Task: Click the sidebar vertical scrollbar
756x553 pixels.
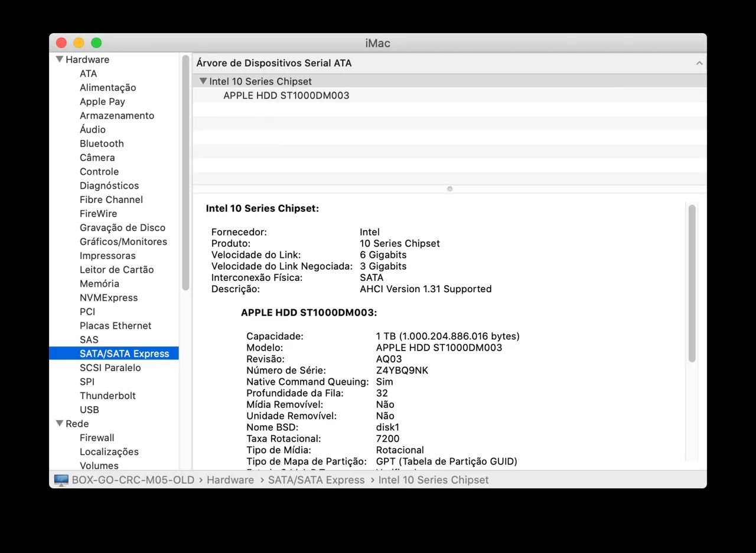Action: point(185,172)
